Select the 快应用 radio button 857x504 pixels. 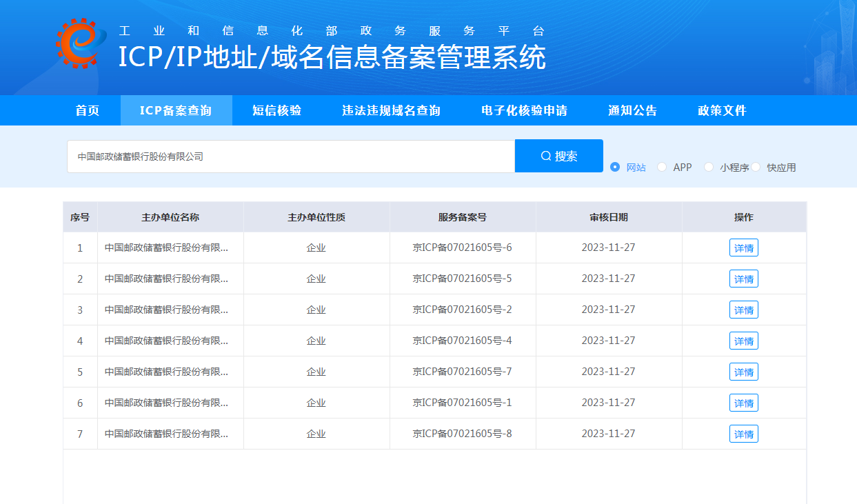(x=756, y=167)
